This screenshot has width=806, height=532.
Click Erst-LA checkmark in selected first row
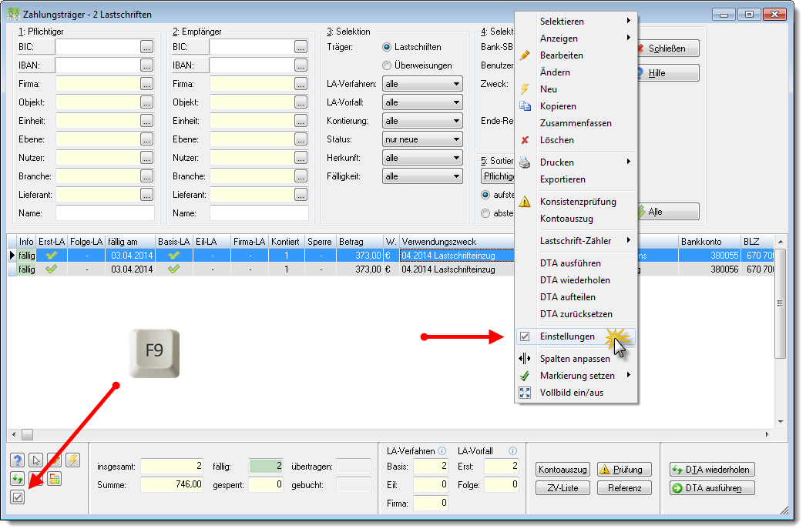52,255
